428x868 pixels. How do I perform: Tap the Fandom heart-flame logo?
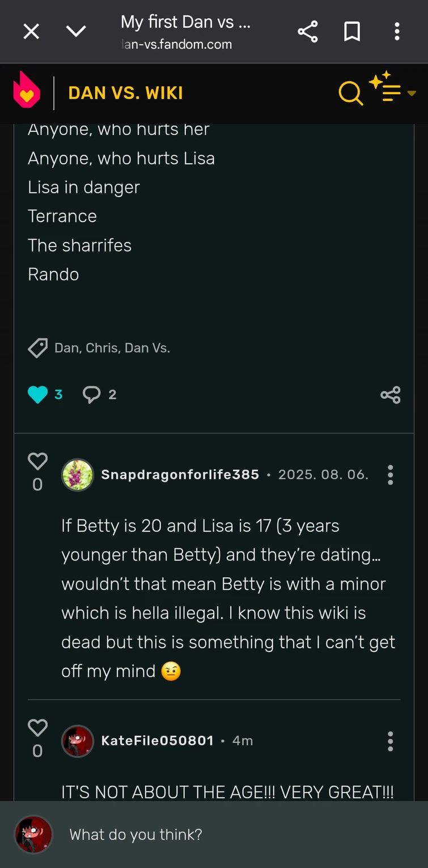click(27, 91)
